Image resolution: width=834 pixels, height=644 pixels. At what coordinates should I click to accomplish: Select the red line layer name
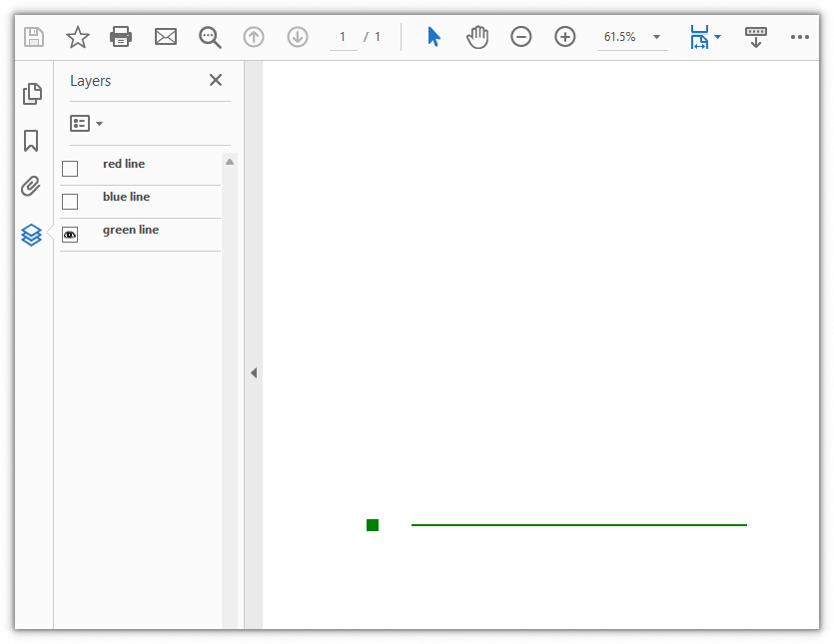[x=124, y=164]
